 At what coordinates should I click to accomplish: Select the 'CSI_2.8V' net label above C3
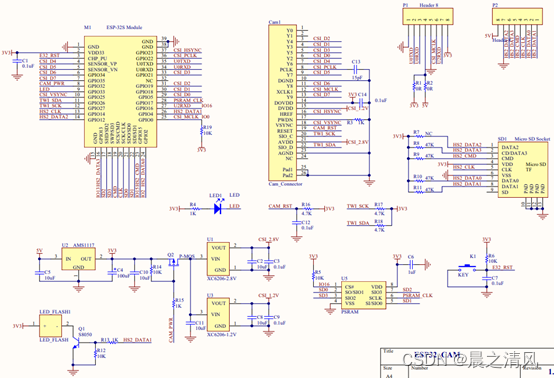(x=269, y=239)
